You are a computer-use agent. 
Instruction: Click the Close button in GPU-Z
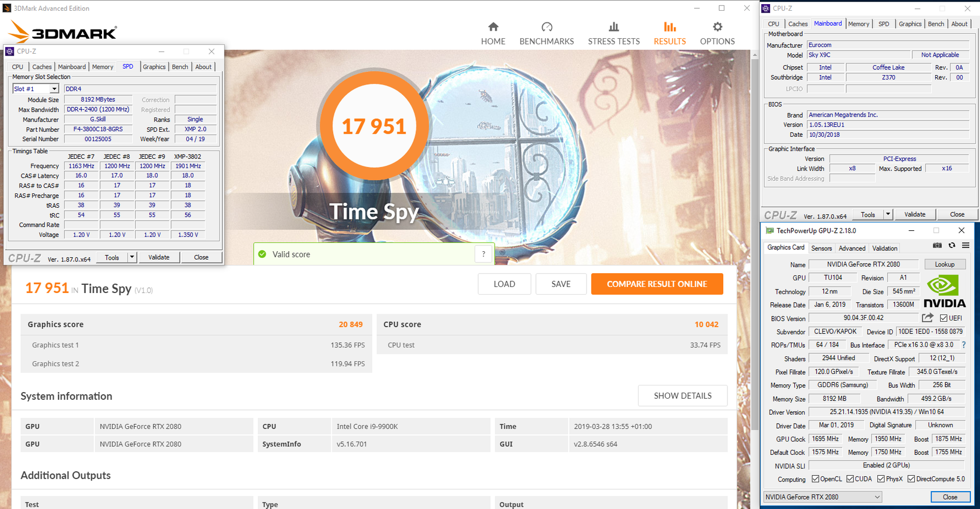click(x=950, y=497)
